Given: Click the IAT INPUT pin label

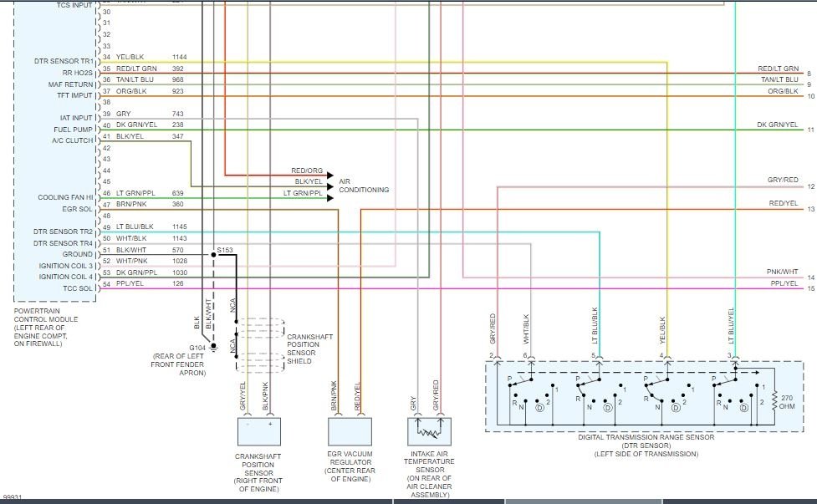Looking at the screenshot, I should click(x=75, y=118).
